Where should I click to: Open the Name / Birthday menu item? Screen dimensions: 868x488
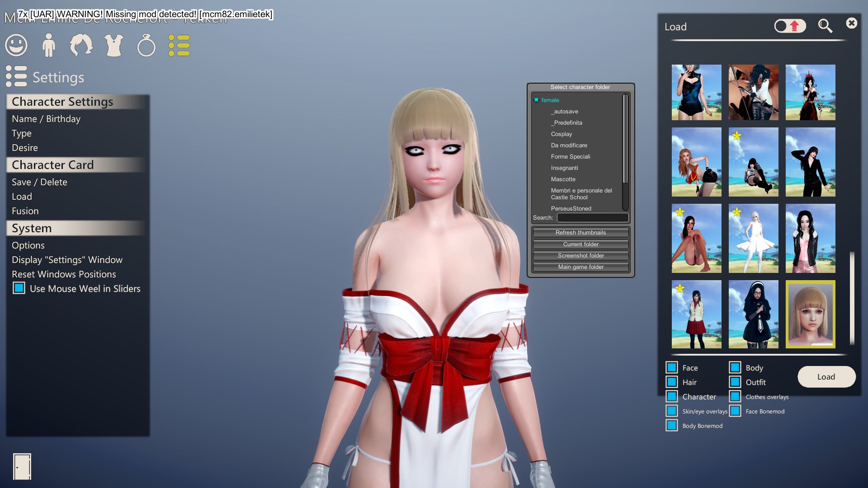46,118
